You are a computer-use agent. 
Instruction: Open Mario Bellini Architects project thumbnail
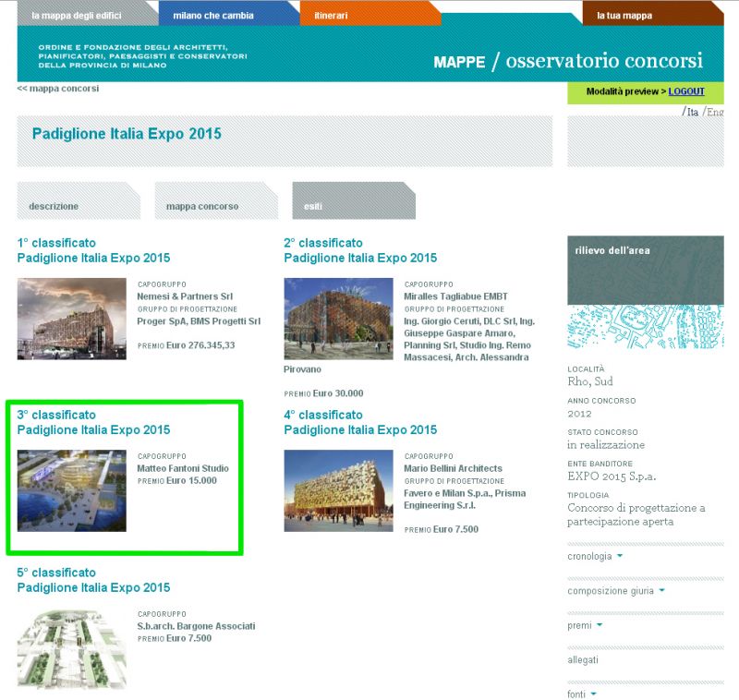pos(338,490)
